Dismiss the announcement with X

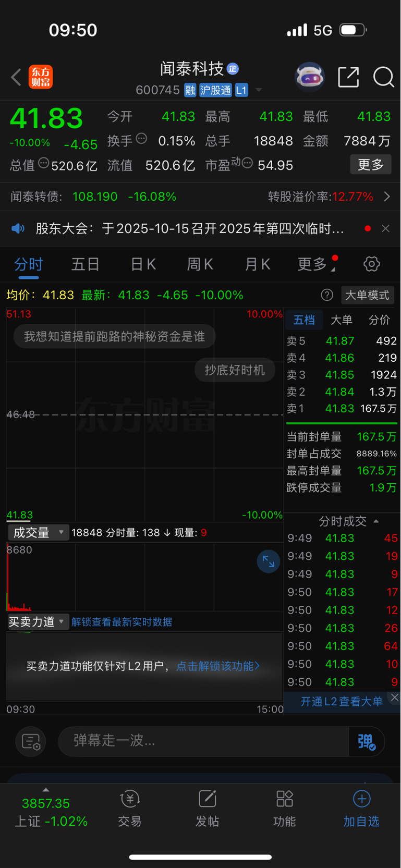(385, 228)
